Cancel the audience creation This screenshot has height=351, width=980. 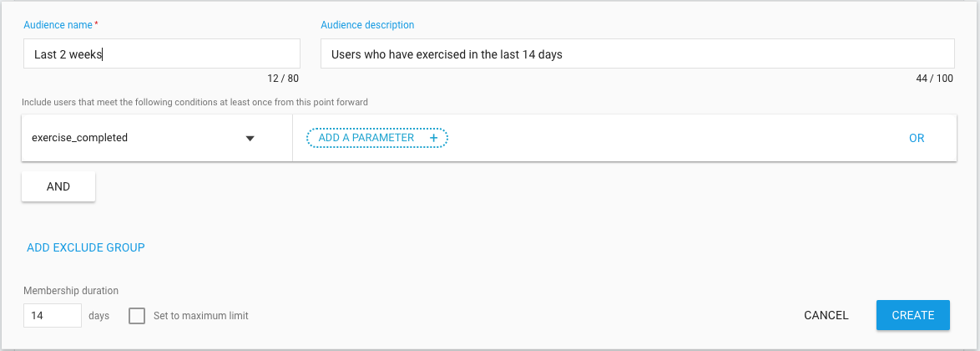[x=826, y=315]
